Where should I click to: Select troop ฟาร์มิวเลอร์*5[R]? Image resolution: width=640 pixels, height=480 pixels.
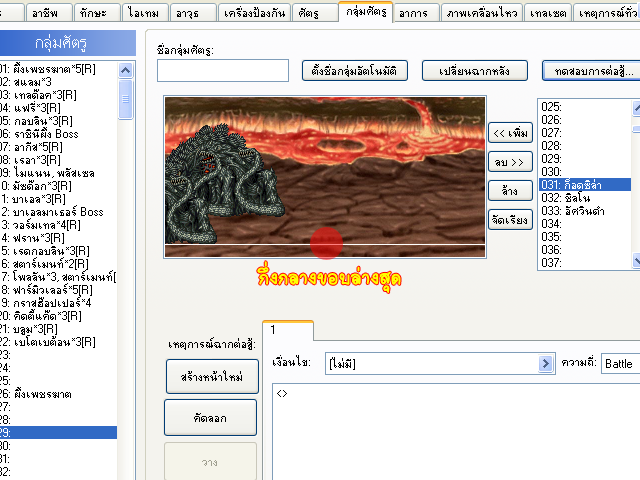pos(58,290)
